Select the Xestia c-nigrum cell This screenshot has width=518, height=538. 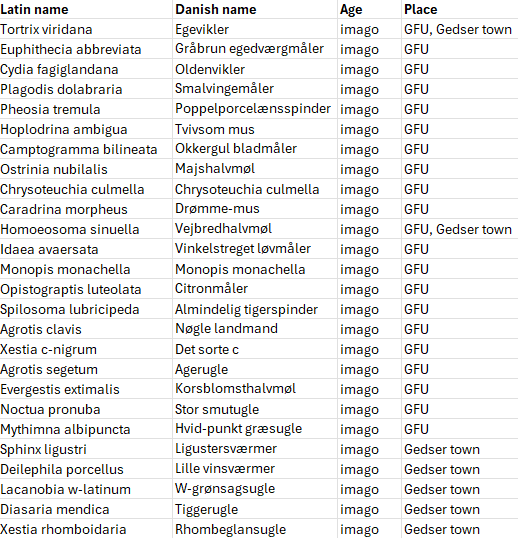pyautogui.click(x=86, y=349)
